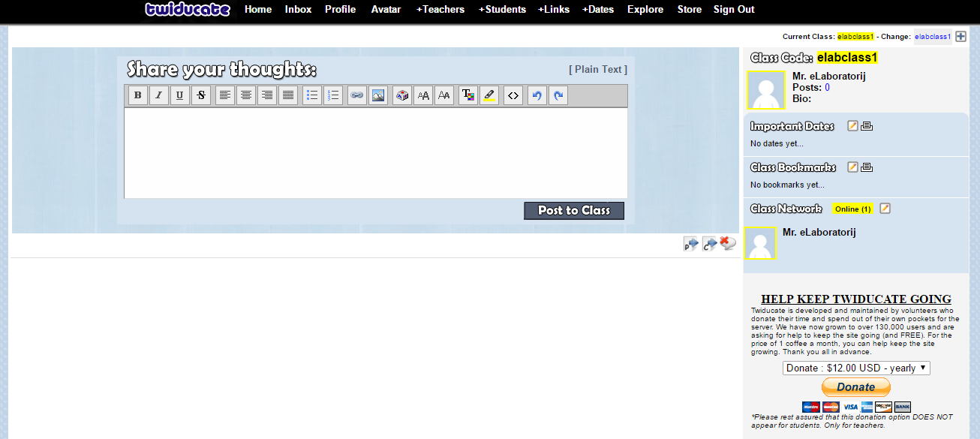Change class using elabclass1 selector
The height and width of the screenshot is (439, 980).
932,37
